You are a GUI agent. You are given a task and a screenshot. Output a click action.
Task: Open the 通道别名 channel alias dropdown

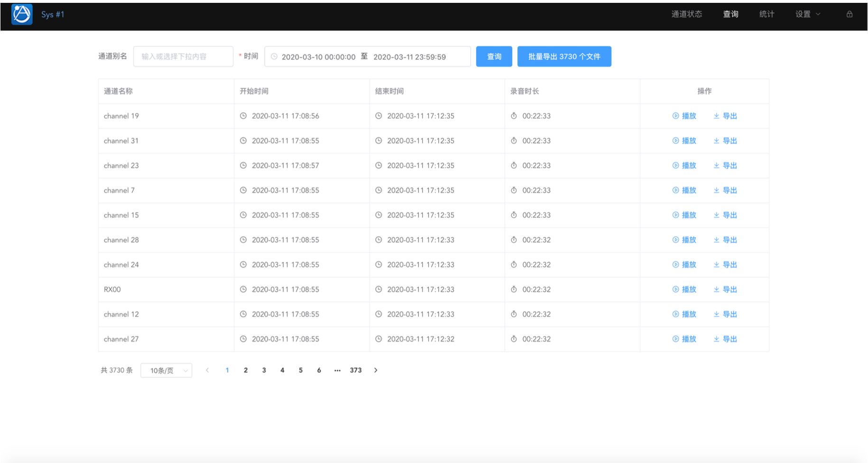(x=183, y=57)
